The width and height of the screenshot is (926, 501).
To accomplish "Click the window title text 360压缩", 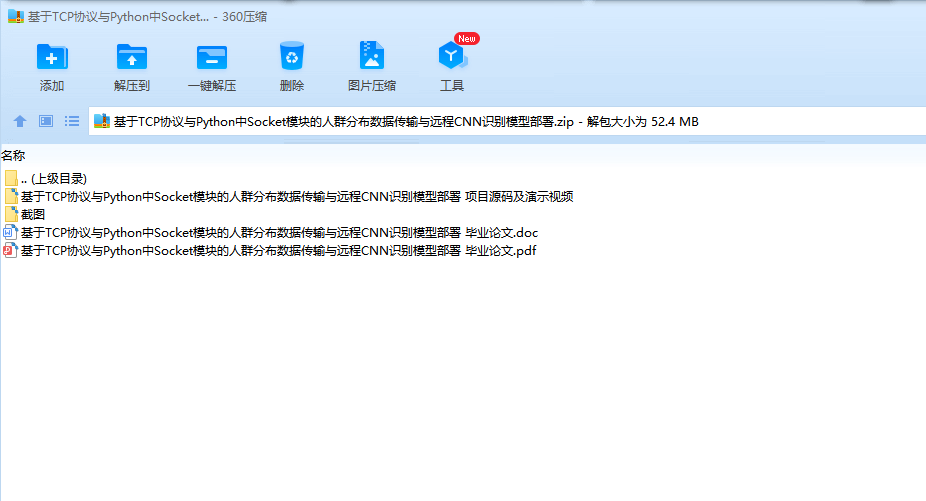I will click(x=244, y=17).
